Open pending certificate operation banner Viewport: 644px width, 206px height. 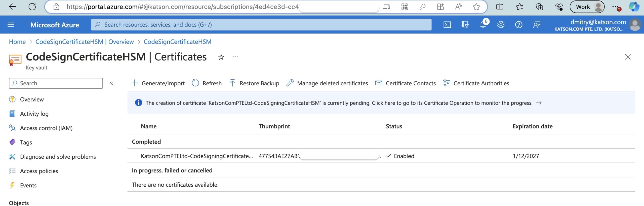[x=381, y=103]
